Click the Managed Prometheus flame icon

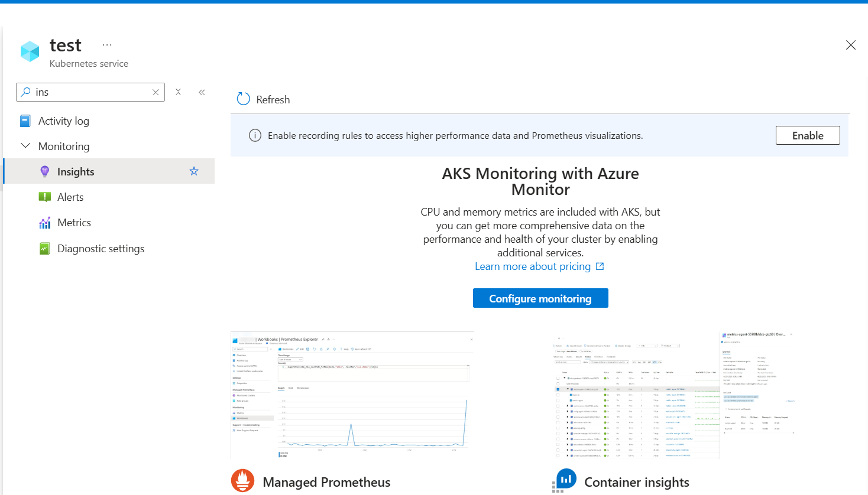(242, 481)
